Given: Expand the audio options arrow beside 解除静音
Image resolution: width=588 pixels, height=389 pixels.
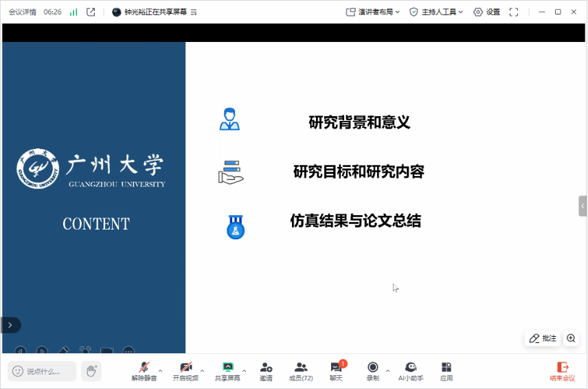Looking at the screenshot, I should pos(161,370).
